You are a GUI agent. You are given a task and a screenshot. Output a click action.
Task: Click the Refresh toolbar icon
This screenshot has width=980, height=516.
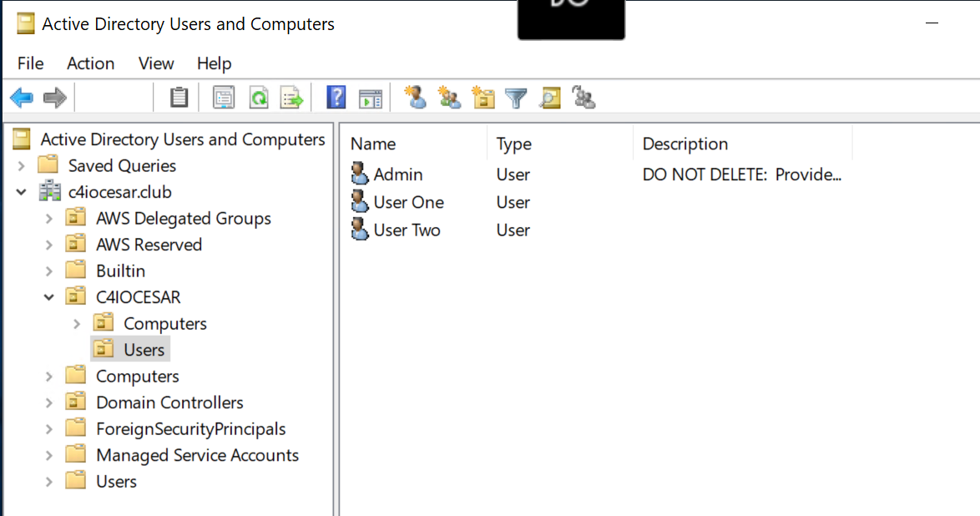pos(259,98)
